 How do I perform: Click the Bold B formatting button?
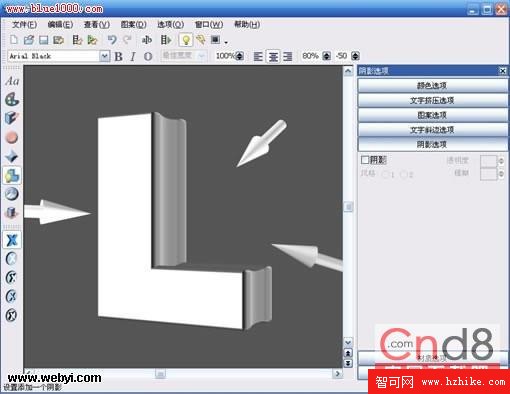[118, 56]
